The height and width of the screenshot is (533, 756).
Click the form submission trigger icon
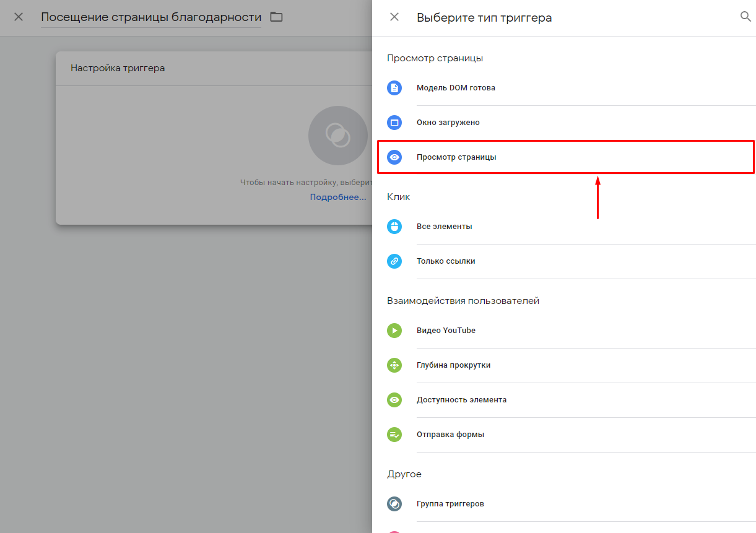394,435
